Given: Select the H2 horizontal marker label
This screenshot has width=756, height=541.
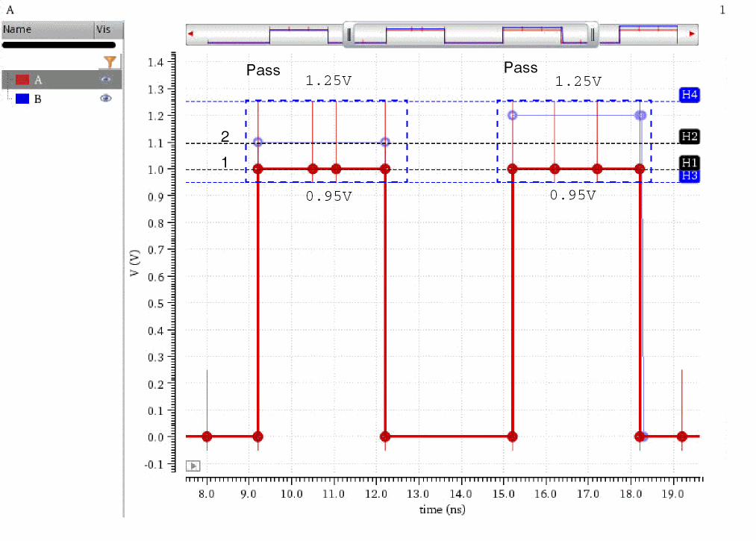Looking at the screenshot, I should [690, 137].
